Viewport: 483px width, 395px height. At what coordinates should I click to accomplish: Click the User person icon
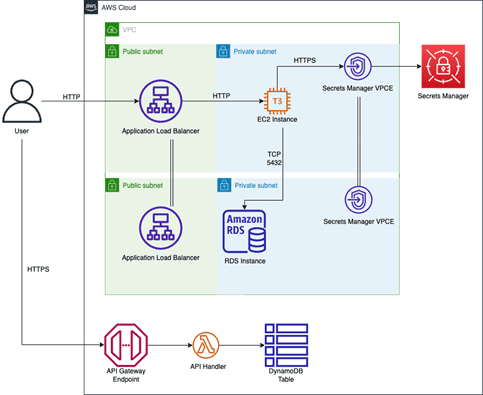coord(22,101)
